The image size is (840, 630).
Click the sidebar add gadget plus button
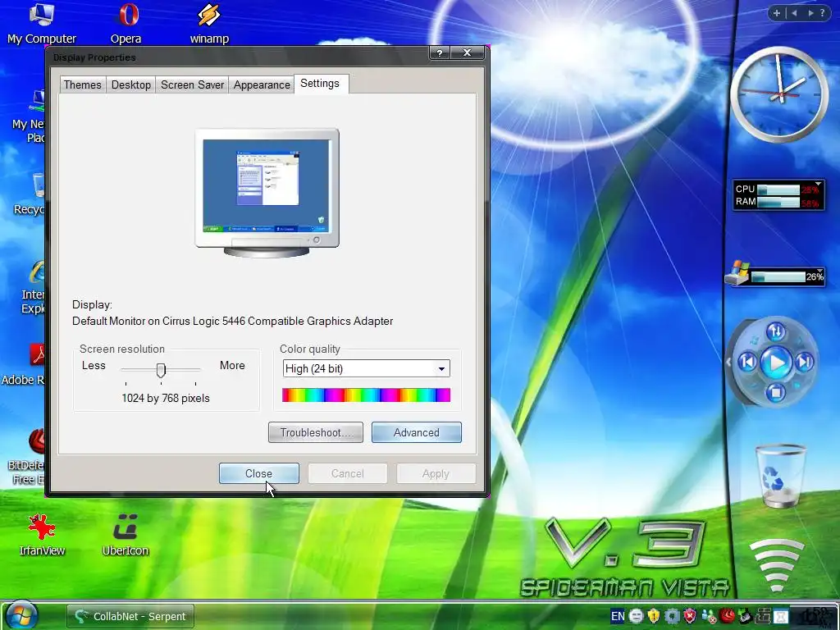click(x=776, y=13)
